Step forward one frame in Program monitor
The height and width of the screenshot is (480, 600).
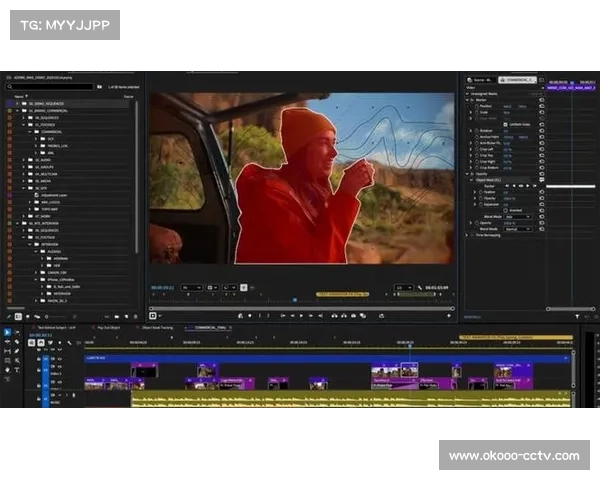click(311, 316)
